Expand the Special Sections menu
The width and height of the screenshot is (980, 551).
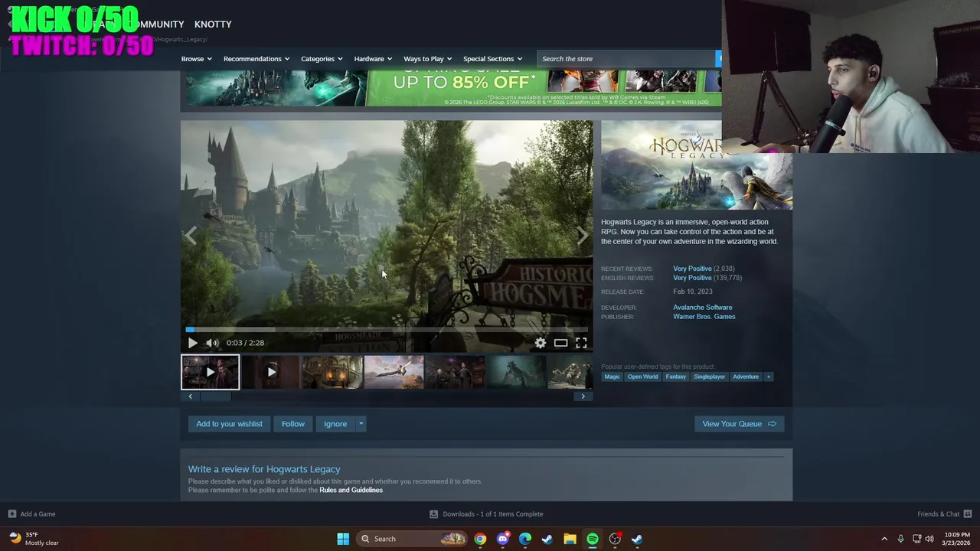coord(492,59)
